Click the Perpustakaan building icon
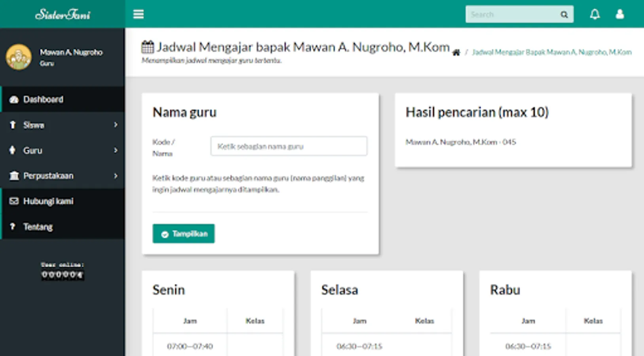 coord(14,176)
